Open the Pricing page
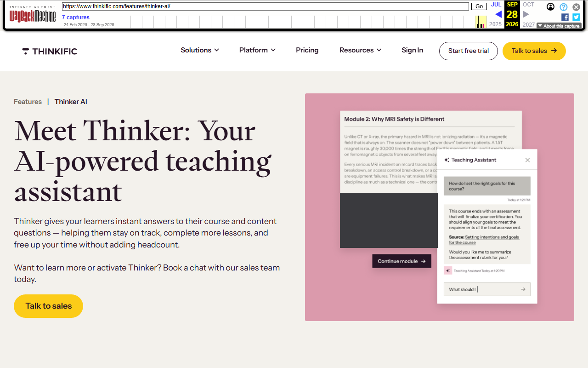588x368 pixels. click(307, 50)
